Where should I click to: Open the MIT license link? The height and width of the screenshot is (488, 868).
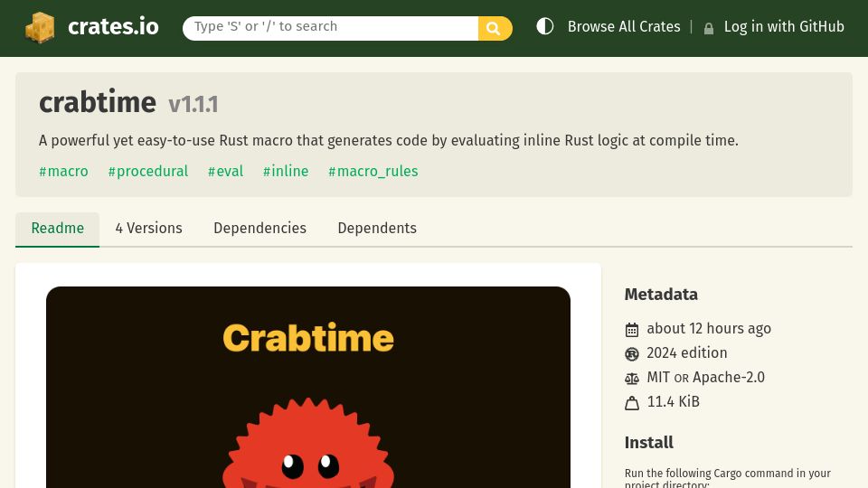click(658, 378)
